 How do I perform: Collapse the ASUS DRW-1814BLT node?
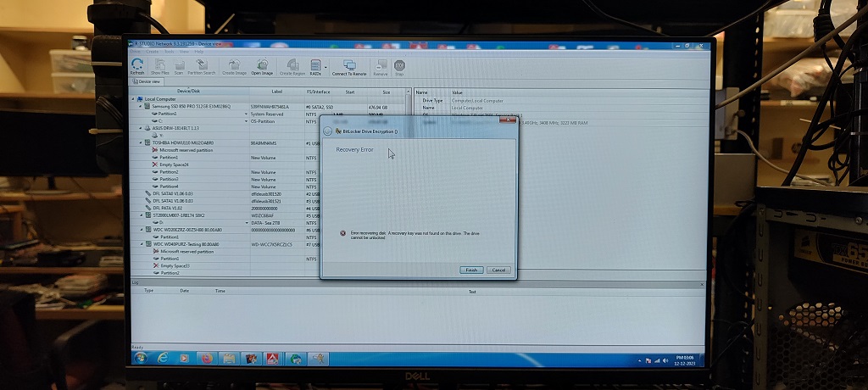(x=141, y=128)
